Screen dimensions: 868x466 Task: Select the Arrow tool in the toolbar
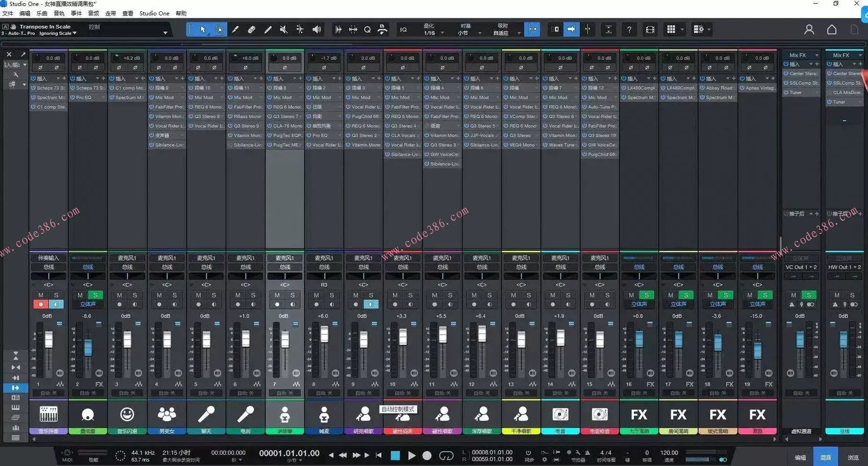[203, 29]
